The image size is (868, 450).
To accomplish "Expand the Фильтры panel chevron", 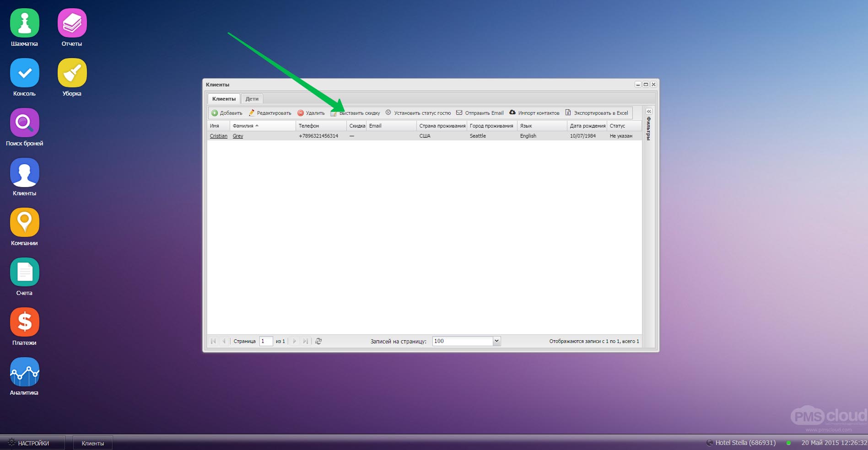I will pos(649,111).
